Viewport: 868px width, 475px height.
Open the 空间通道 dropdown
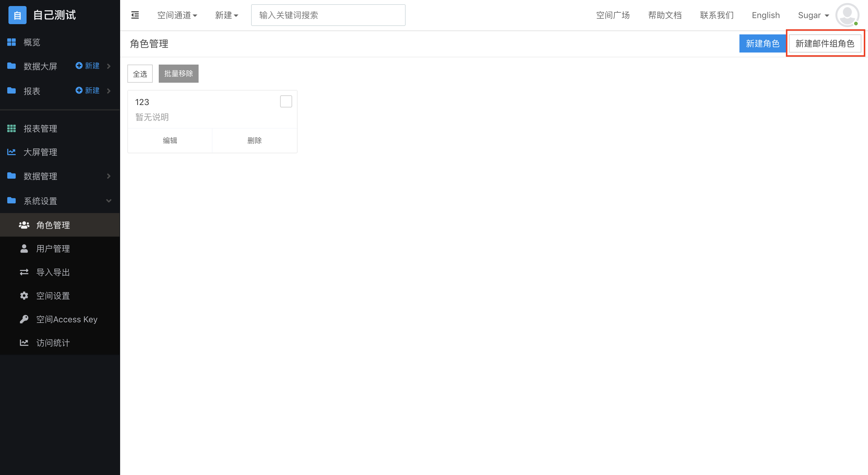[x=177, y=15]
